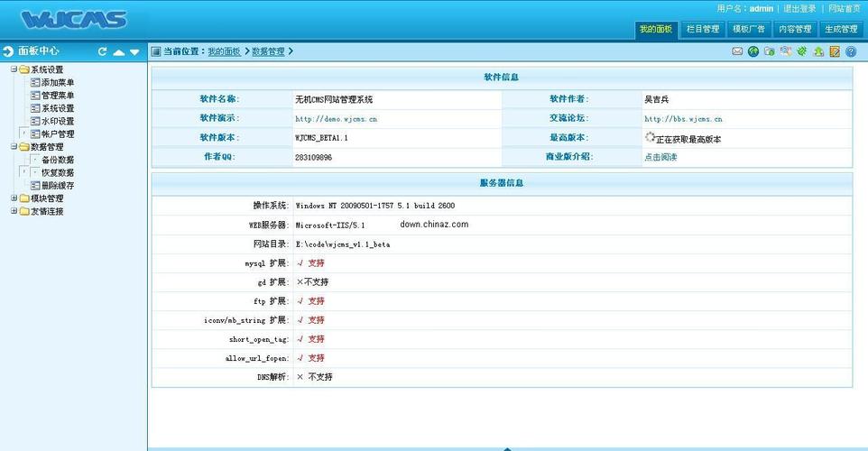
Task: Click the green upload arrow icon
Action: point(818,51)
